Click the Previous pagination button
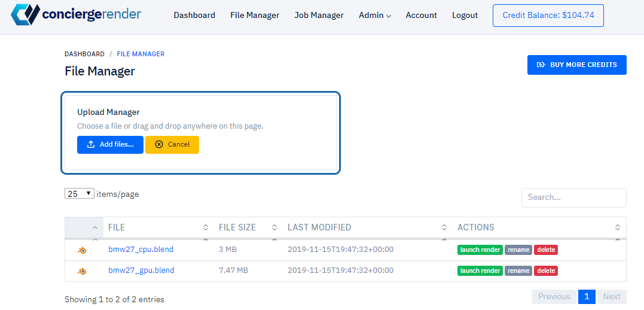The image size is (644, 310). click(x=554, y=297)
